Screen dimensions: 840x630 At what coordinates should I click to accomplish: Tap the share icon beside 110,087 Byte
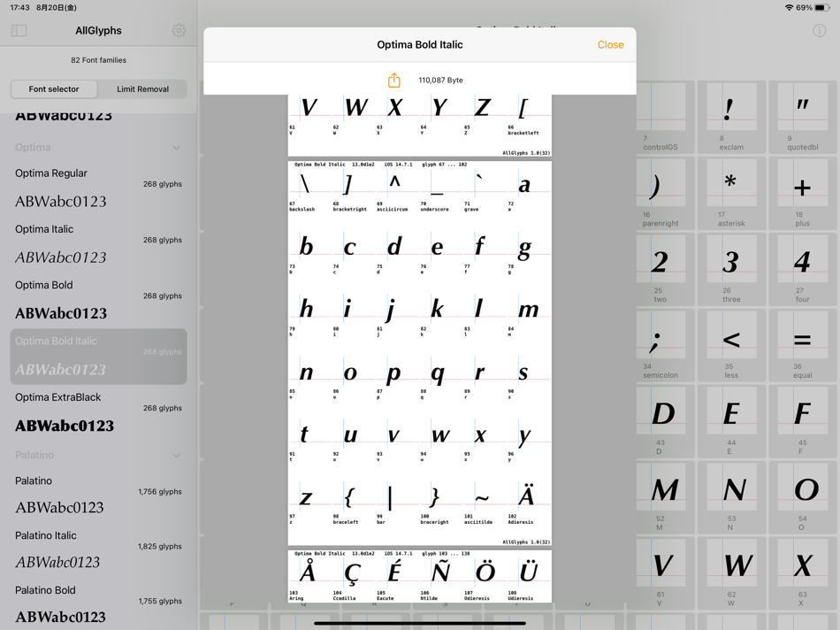point(393,80)
